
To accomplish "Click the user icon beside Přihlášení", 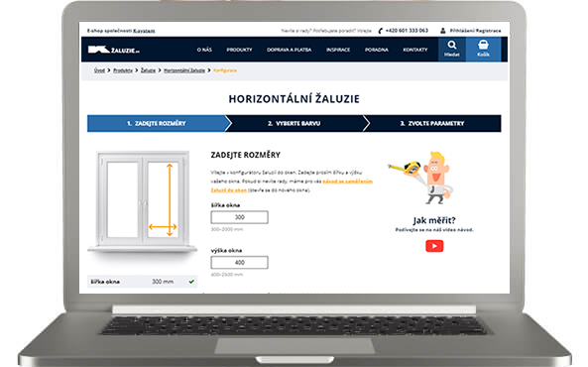I will 443,31.
